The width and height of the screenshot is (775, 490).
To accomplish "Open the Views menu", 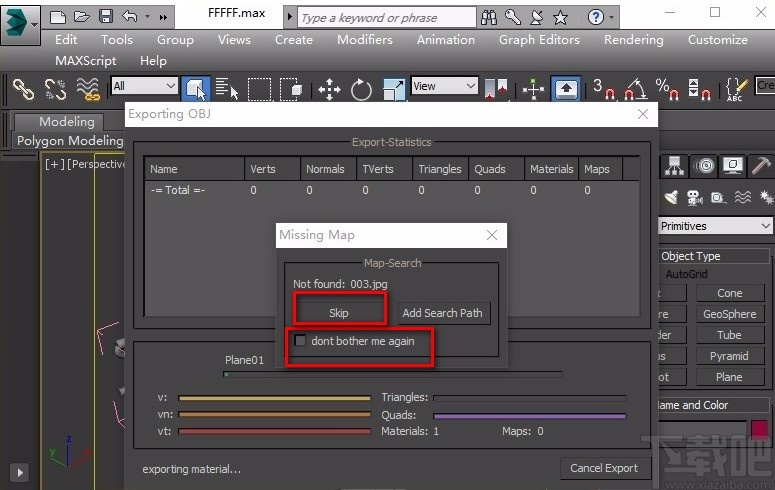I will [x=234, y=40].
